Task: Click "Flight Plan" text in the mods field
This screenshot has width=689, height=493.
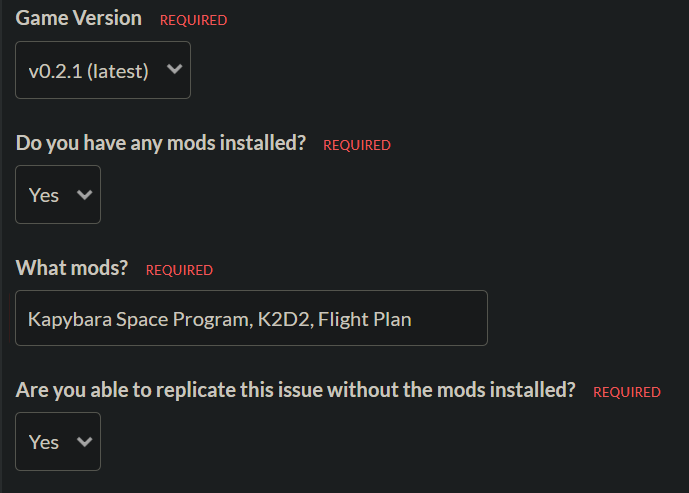Action: point(364,320)
